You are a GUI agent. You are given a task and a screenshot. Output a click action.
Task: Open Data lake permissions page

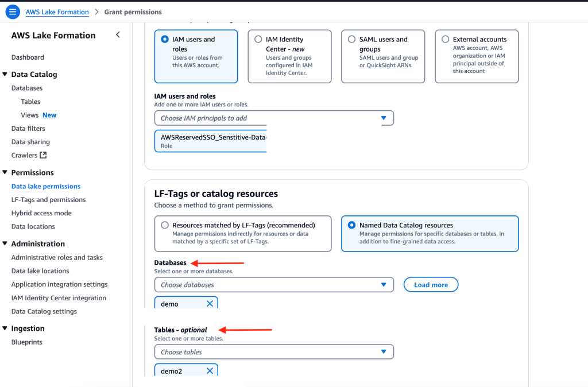pos(46,187)
